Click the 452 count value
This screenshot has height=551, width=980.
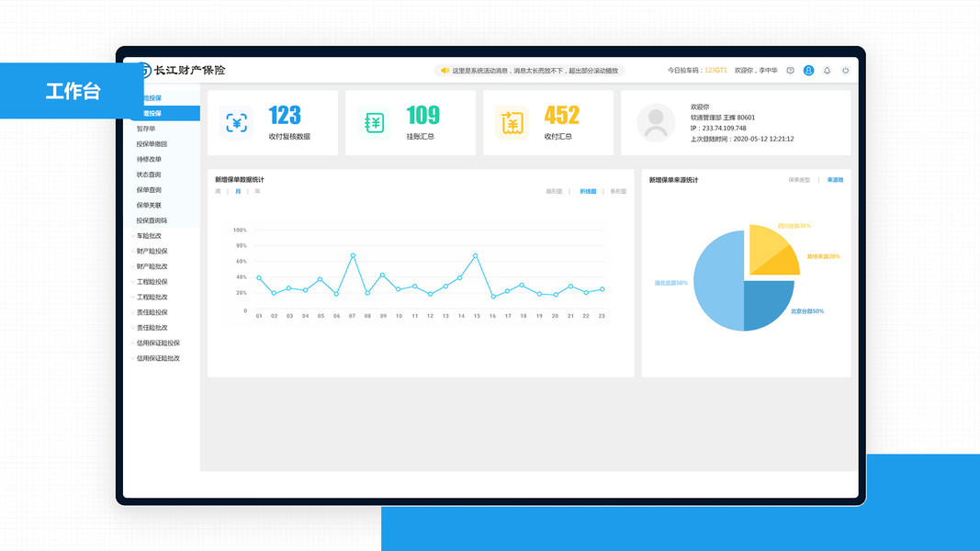(x=561, y=116)
